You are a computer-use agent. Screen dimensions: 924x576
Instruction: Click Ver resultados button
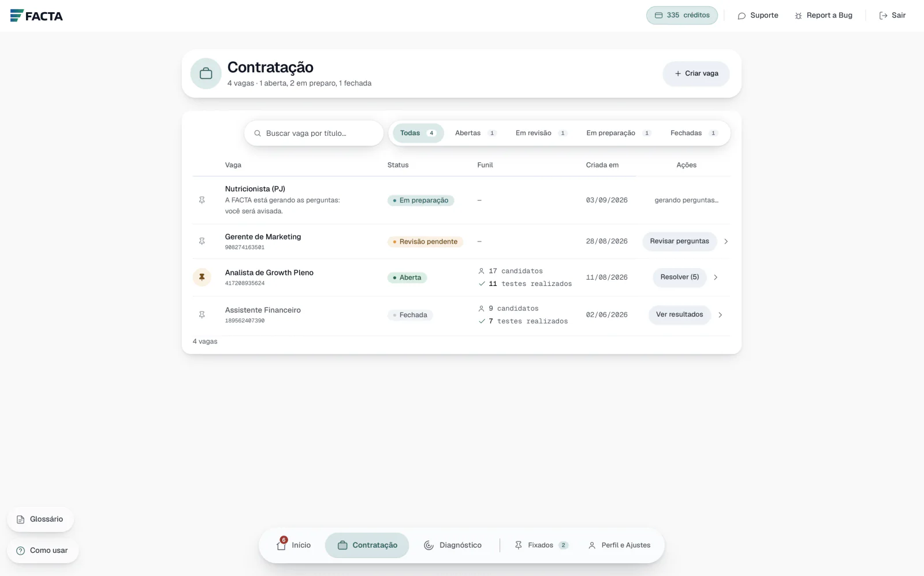(x=679, y=315)
